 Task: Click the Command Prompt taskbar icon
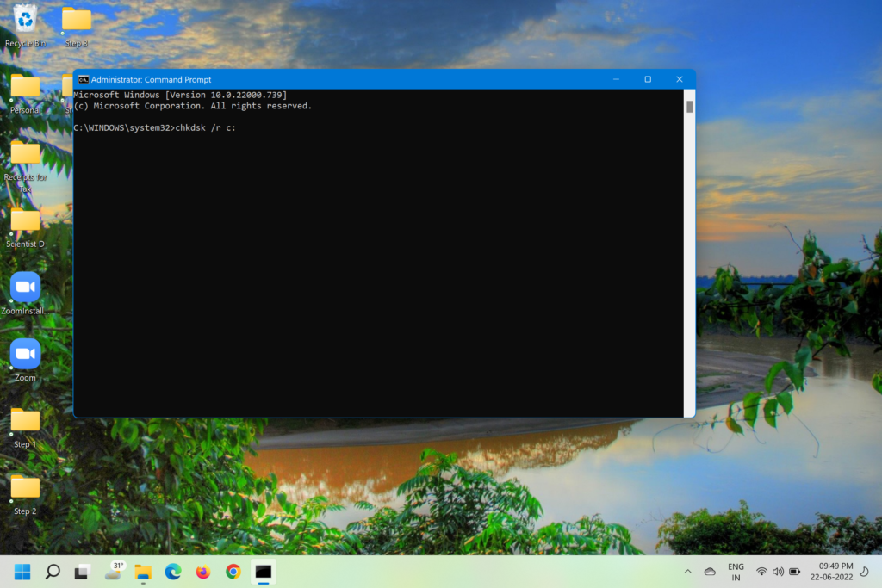264,572
